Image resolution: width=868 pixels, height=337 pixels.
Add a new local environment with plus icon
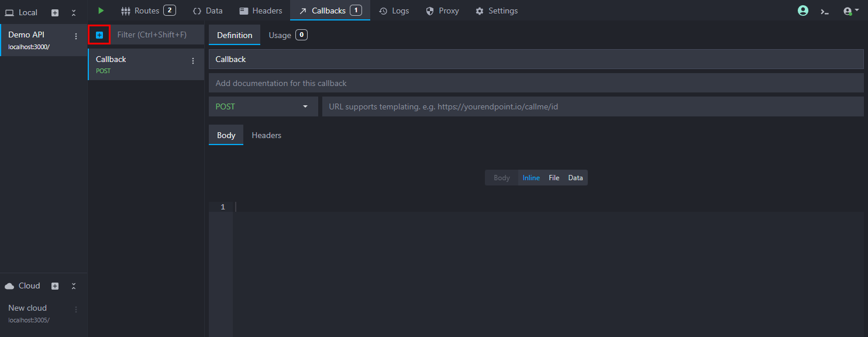point(55,12)
